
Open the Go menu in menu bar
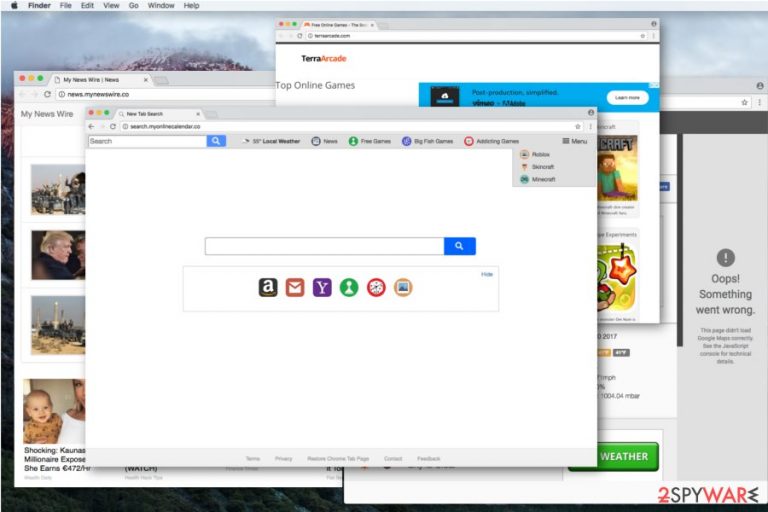[134, 5]
